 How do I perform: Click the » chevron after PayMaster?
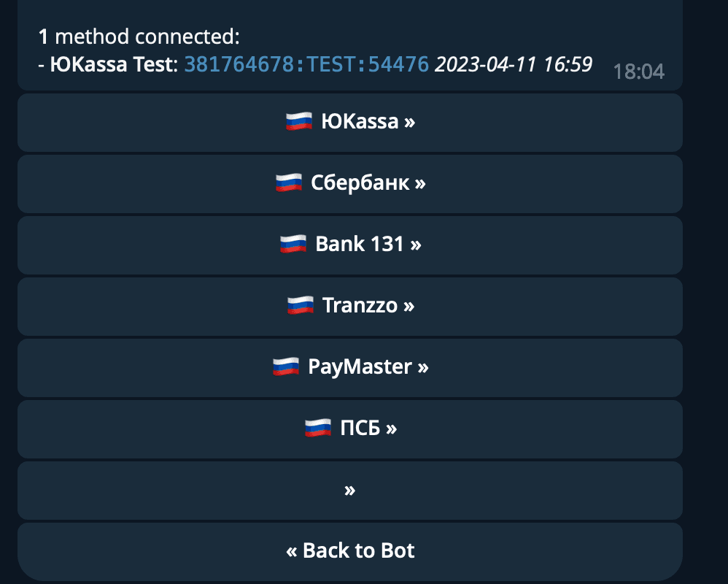[x=423, y=366]
